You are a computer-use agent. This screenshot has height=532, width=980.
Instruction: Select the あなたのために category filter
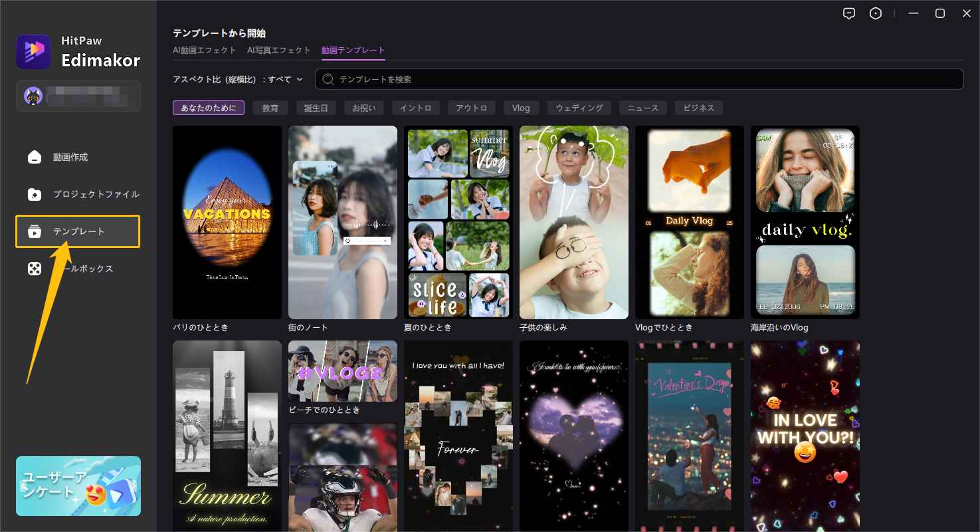tap(208, 108)
